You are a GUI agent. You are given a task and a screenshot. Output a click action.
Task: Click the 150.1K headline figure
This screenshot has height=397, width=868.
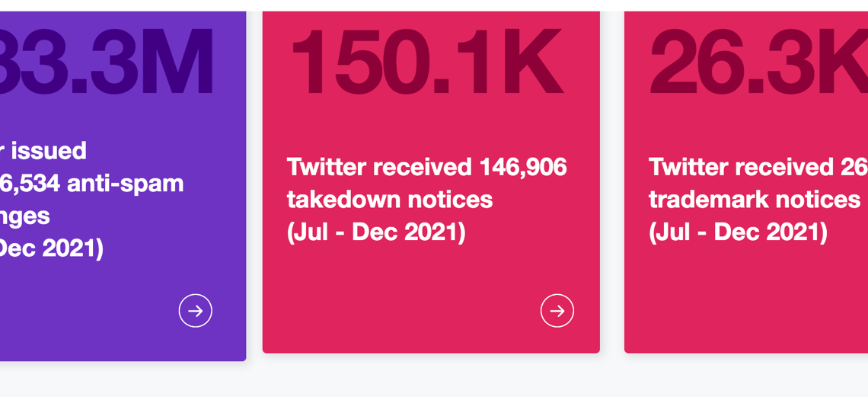[x=427, y=62]
